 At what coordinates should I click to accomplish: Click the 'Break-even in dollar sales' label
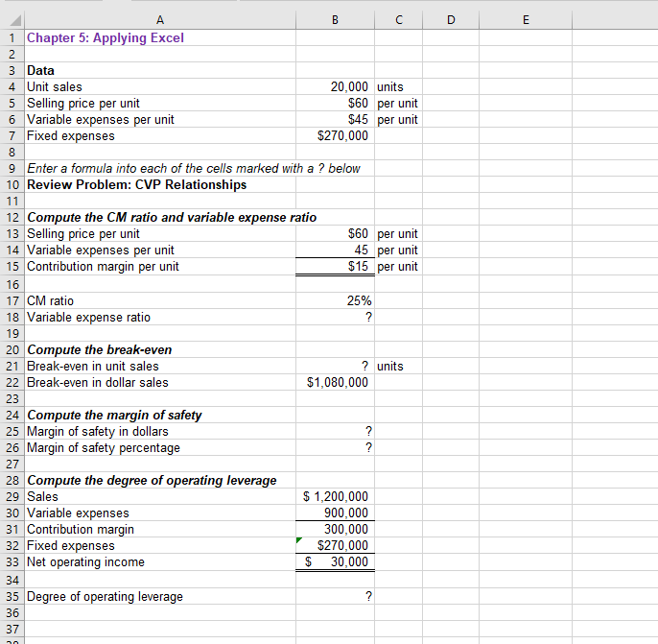tap(98, 382)
